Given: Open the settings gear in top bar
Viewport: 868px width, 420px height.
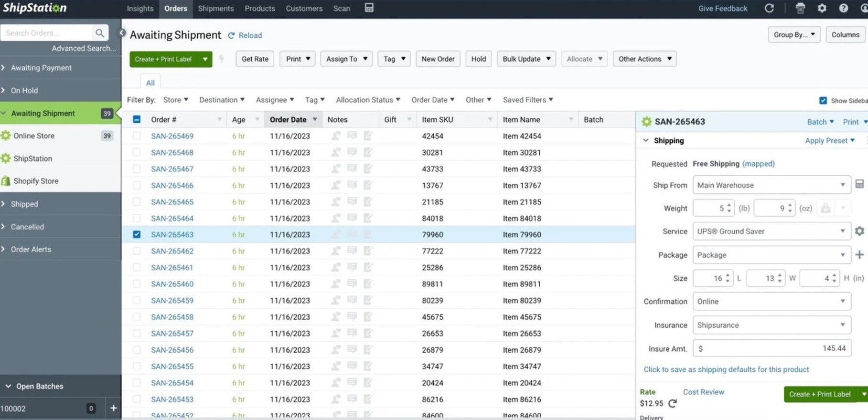Looking at the screenshot, I should click(x=822, y=8).
